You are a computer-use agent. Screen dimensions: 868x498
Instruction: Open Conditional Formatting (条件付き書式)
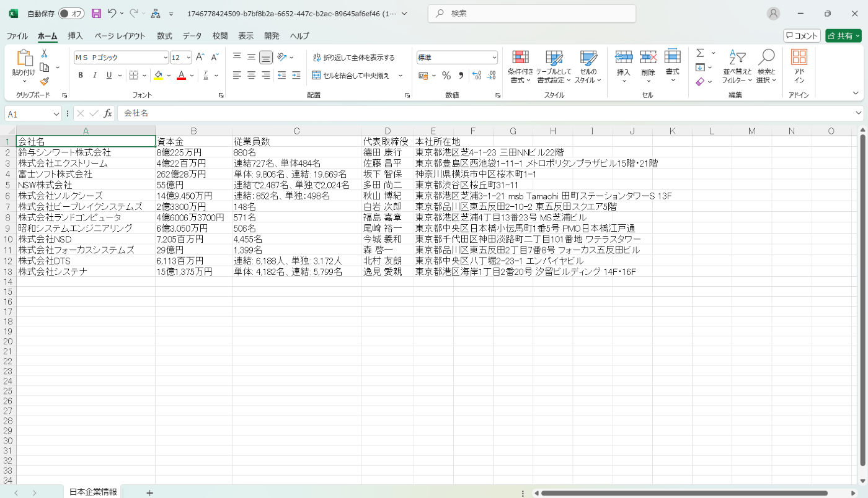(520, 67)
